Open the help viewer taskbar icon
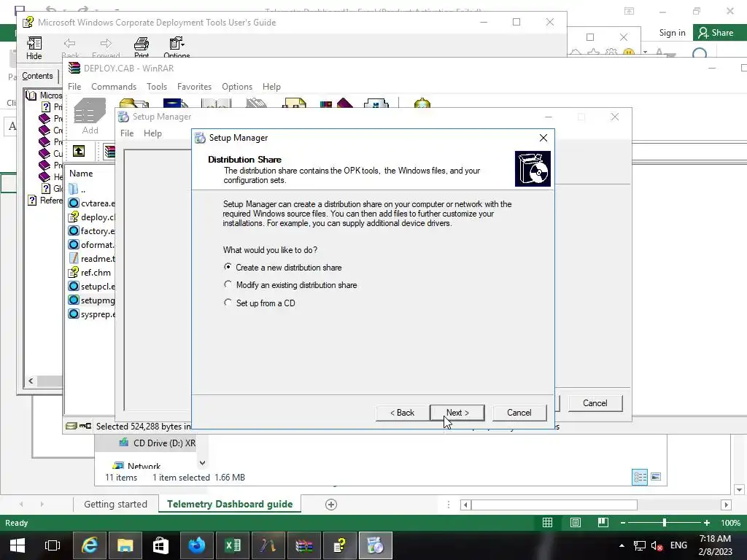This screenshot has height=560, width=747. pos(340,545)
